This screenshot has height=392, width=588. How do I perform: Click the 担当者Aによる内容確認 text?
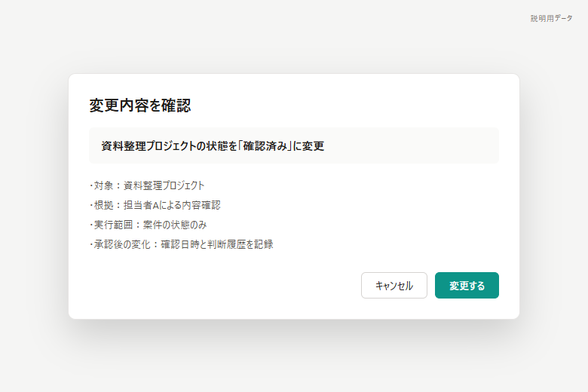tap(172, 205)
